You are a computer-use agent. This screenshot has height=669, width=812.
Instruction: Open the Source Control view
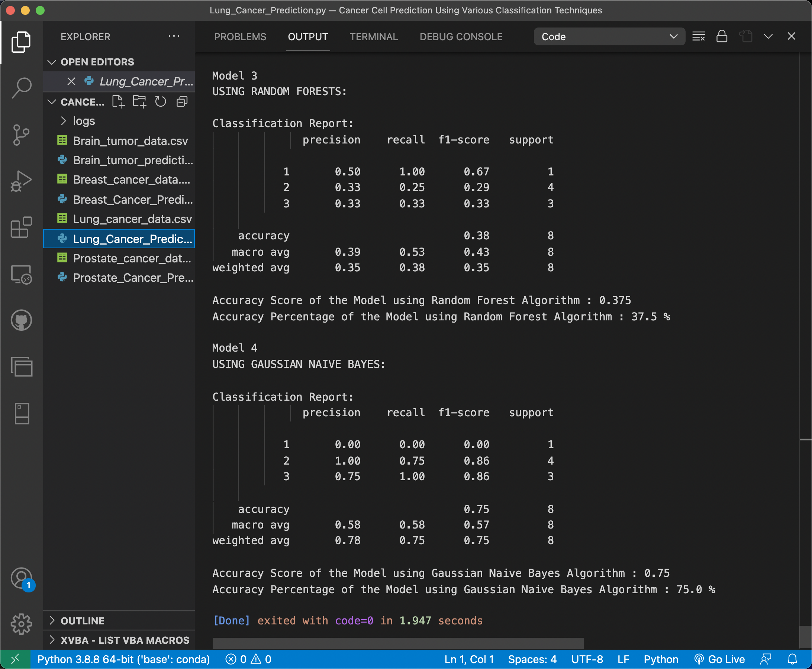click(21, 135)
